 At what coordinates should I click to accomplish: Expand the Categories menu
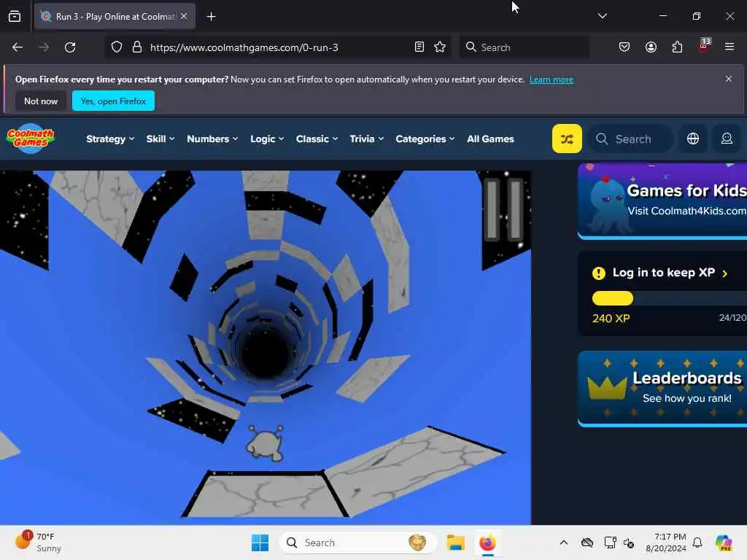425,139
